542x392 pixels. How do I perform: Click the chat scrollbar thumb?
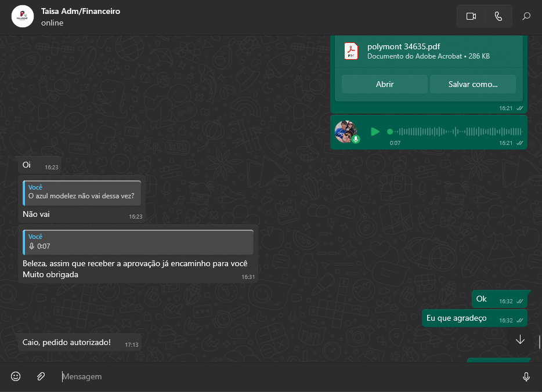[x=540, y=342]
